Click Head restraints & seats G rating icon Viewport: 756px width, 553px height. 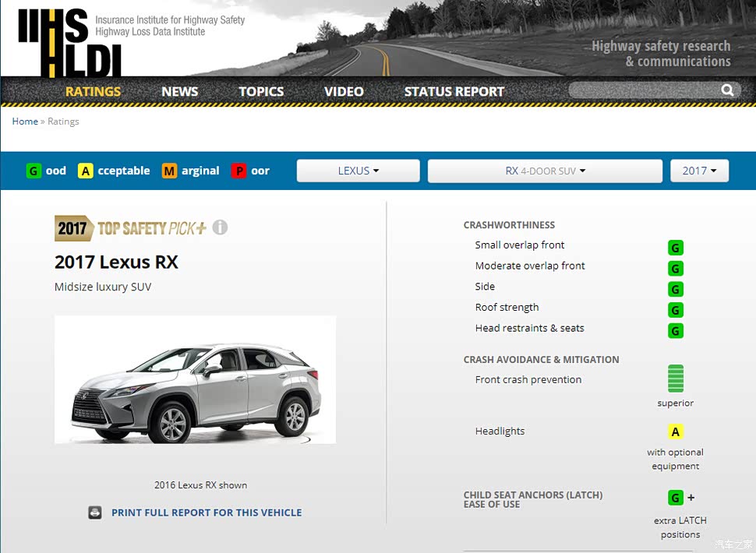click(676, 330)
